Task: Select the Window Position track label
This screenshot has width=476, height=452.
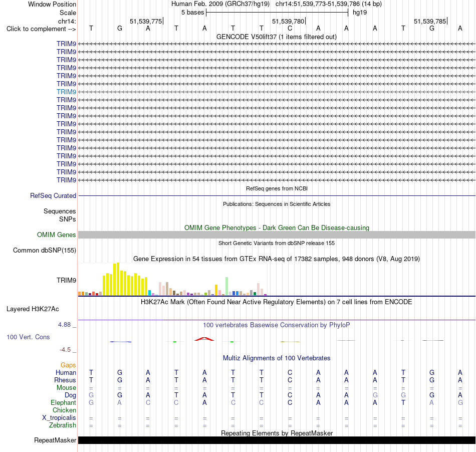Action: tap(52, 4)
